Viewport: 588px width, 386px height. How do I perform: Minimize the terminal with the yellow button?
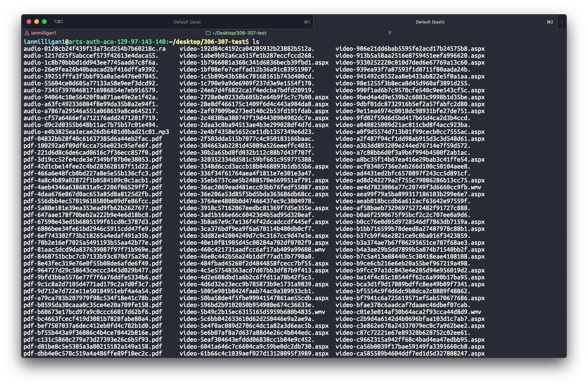[x=37, y=22]
